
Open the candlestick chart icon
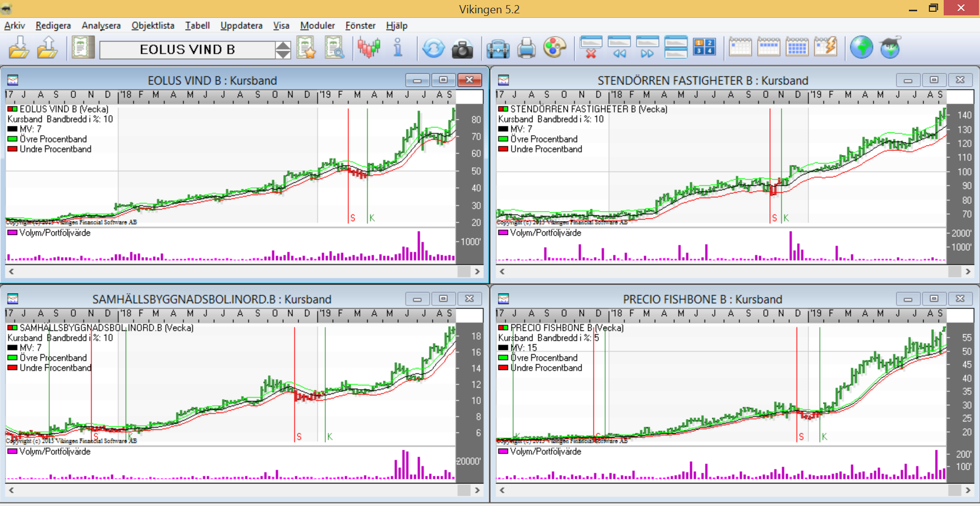[369, 48]
